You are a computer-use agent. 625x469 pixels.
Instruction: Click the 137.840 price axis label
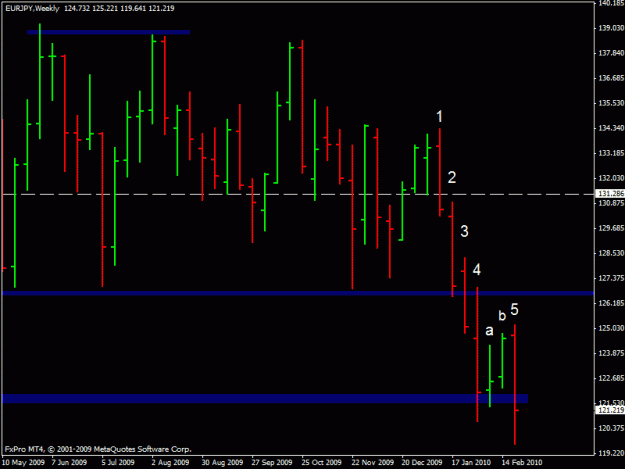tap(611, 53)
